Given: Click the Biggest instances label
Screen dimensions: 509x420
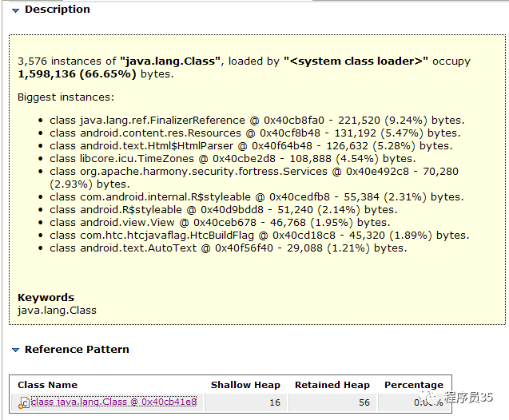Looking at the screenshot, I should (x=66, y=97).
